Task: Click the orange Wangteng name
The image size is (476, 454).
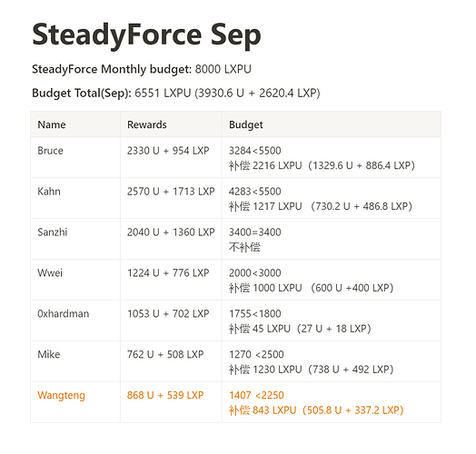Action: [61, 395]
